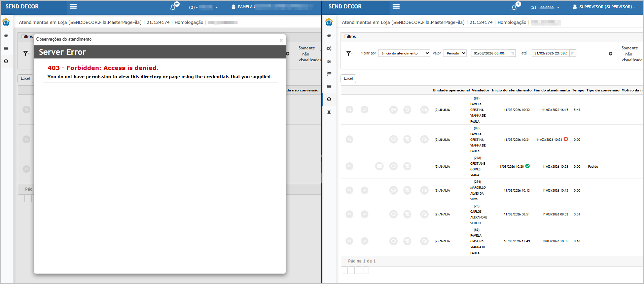Open the hamburger menu in the Supervisor window
This screenshot has width=644, height=284.
tap(396, 6)
